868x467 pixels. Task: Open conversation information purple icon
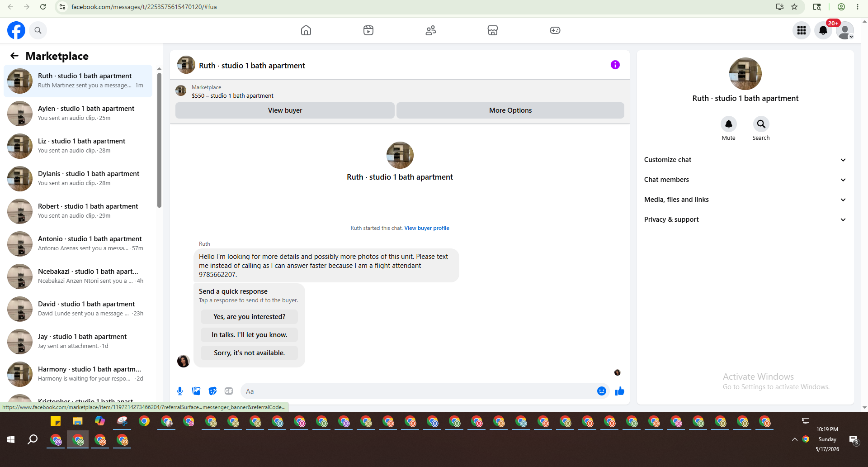pyautogui.click(x=615, y=65)
